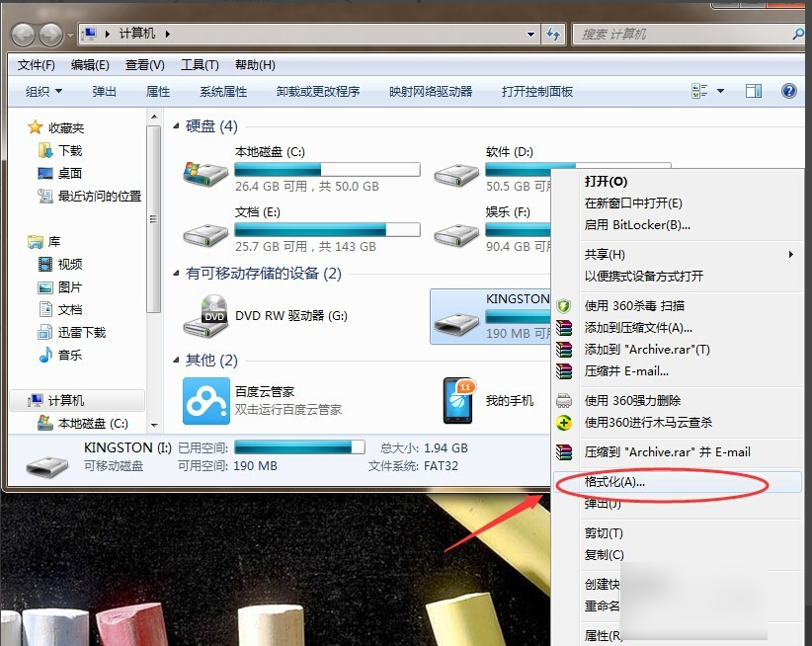Click the Forward navigation arrow button
The image size is (812, 646).
click(50, 35)
